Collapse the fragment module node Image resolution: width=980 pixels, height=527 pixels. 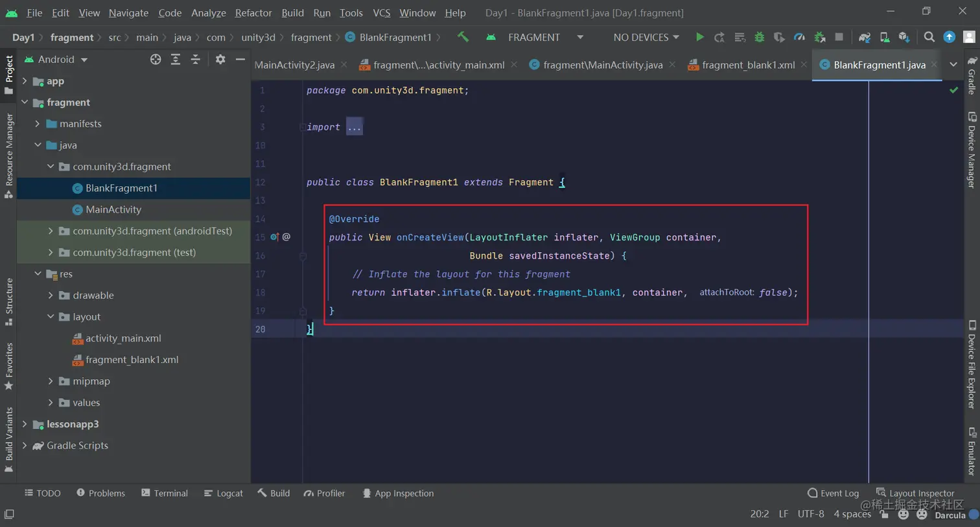[25, 102]
